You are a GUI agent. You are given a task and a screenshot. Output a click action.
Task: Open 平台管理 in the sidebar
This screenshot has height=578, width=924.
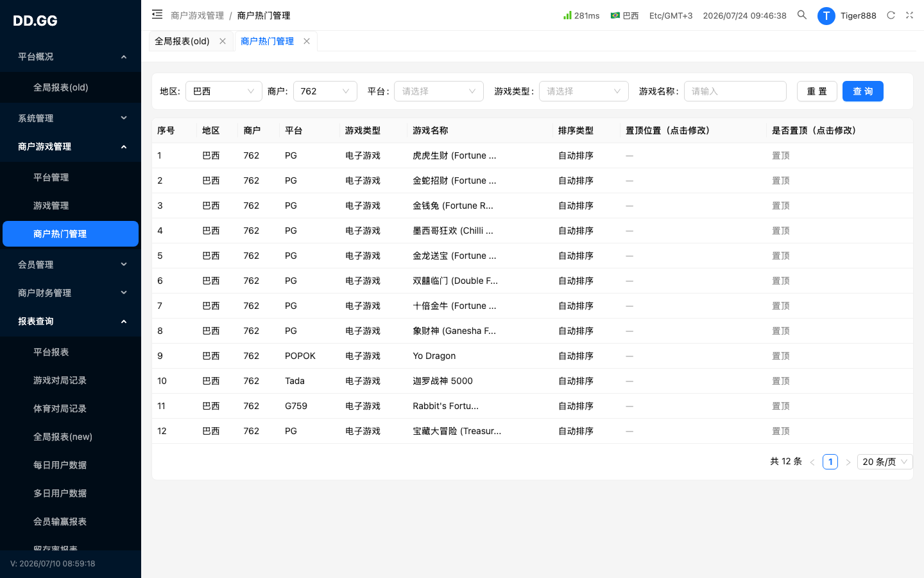pyautogui.click(x=71, y=177)
